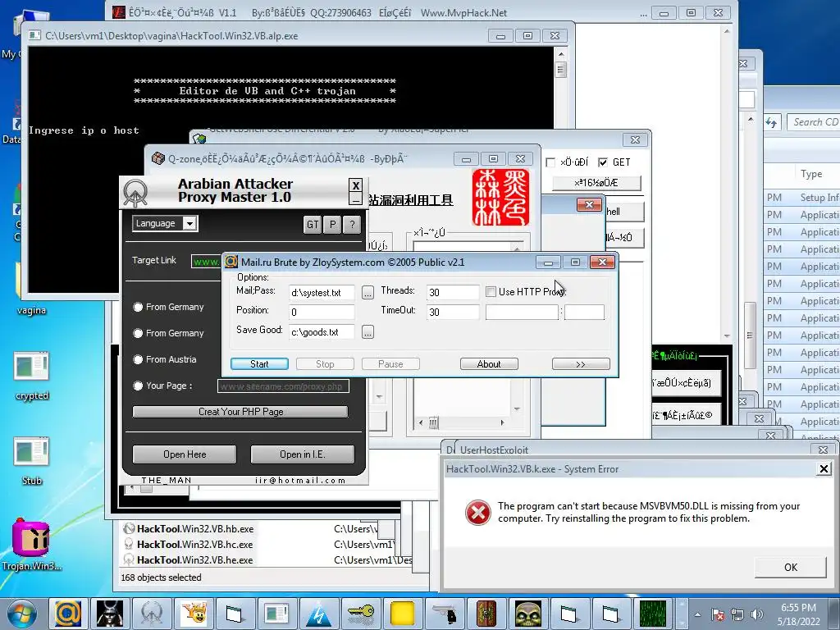Open the green skull taskbar icon
The width and height of the screenshot is (840, 630).
[x=527, y=614]
